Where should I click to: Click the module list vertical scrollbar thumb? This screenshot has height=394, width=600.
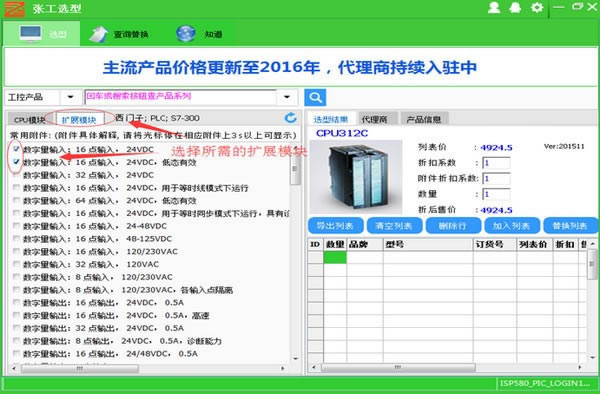pyautogui.click(x=295, y=170)
